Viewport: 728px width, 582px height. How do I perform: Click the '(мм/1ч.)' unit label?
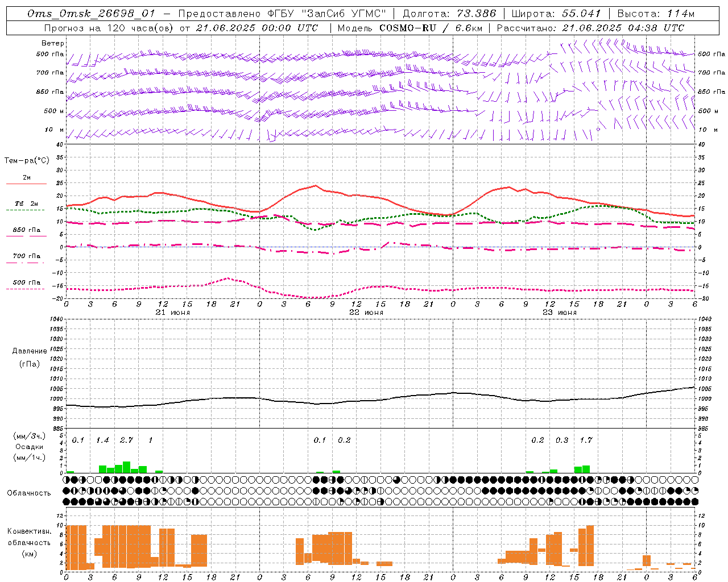click(30, 458)
